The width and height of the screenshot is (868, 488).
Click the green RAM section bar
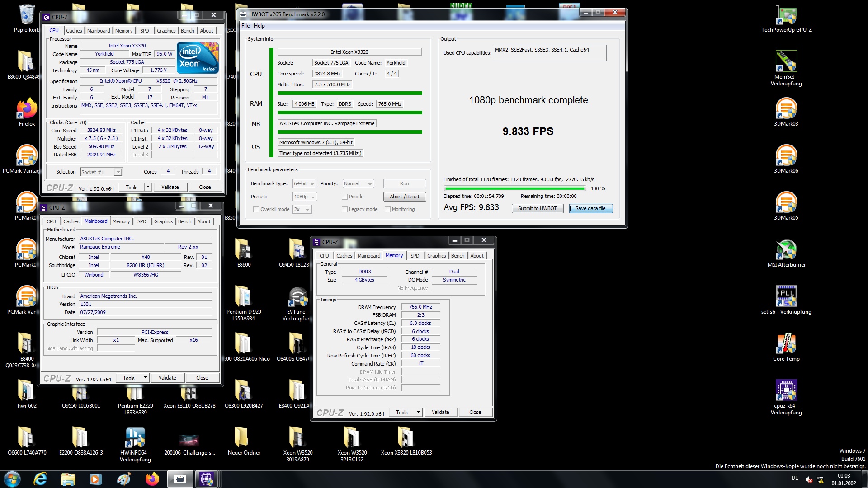tap(350, 113)
